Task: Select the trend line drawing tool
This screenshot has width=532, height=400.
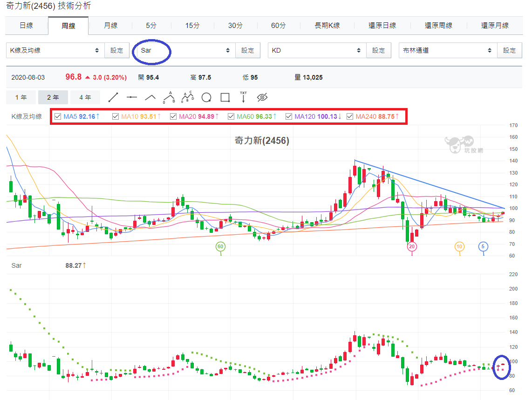Action: coord(113,97)
